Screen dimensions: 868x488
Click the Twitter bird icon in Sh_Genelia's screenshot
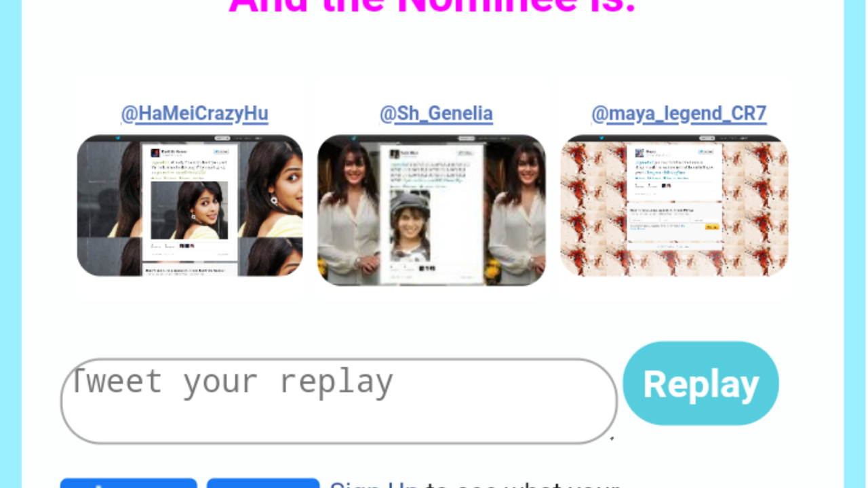pyautogui.click(x=353, y=139)
